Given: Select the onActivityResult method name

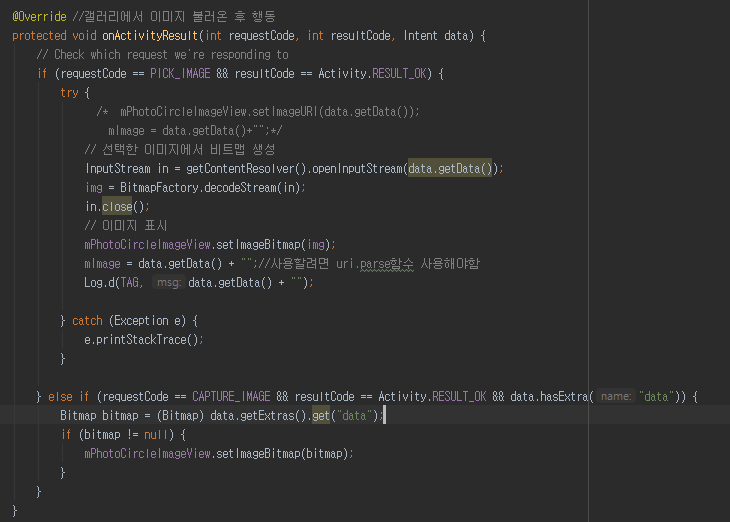Looking at the screenshot, I should [150, 36].
